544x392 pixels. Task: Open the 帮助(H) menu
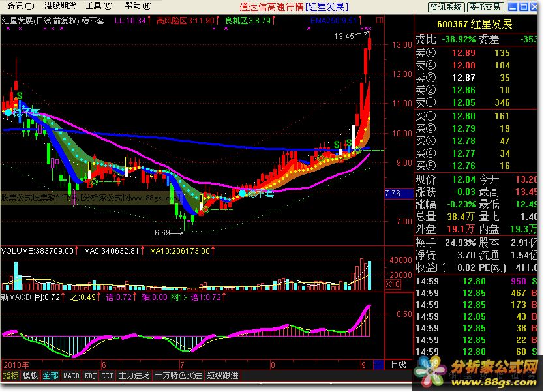pyautogui.click(x=138, y=6)
